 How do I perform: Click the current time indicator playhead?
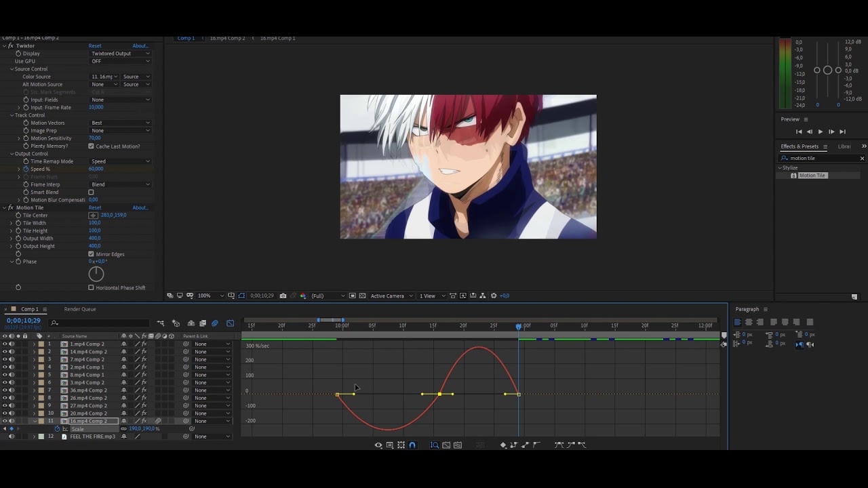519,327
